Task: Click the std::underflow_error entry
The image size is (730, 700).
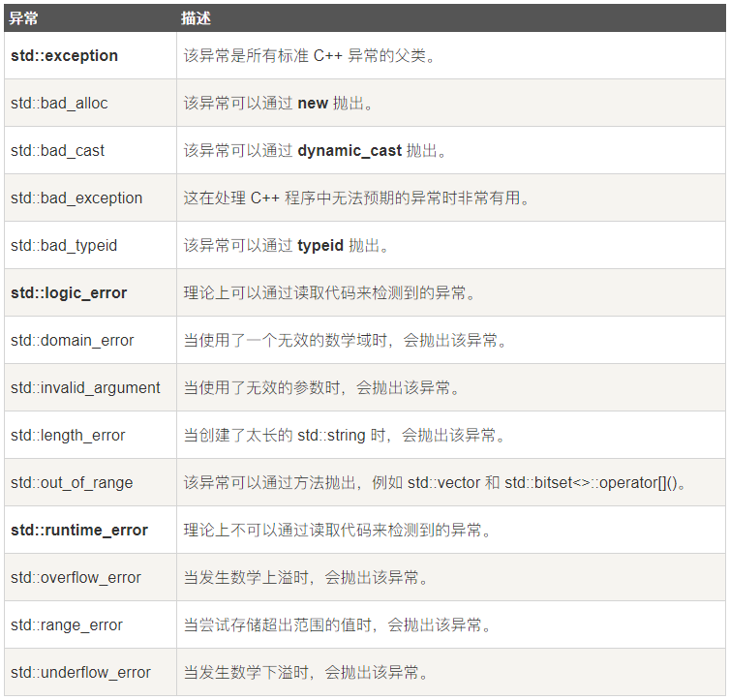Action: [80, 672]
